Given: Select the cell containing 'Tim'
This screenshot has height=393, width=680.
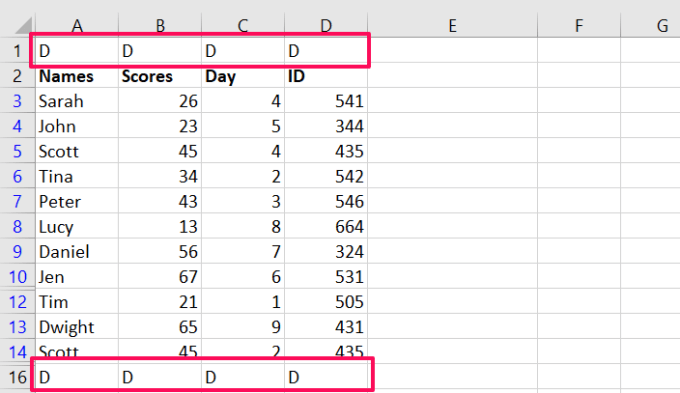Looking at the screenshot, I should pyautogui.click(x=77, y=302).
